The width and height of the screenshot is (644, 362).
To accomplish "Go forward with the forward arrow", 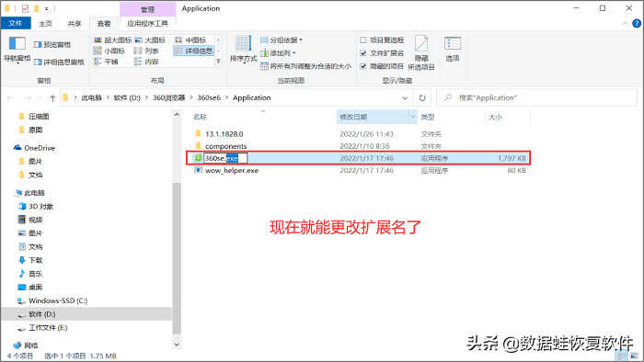I will pos(28,97).
